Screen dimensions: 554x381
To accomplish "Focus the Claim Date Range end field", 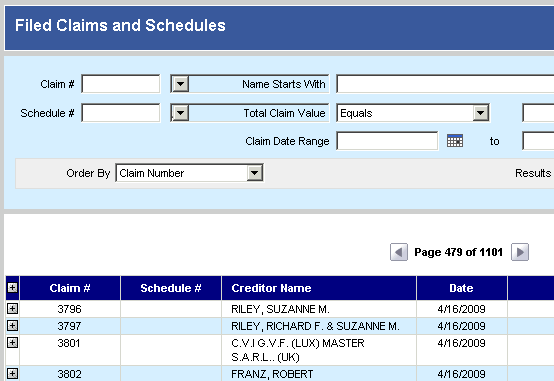I will [x=538, y=141].
